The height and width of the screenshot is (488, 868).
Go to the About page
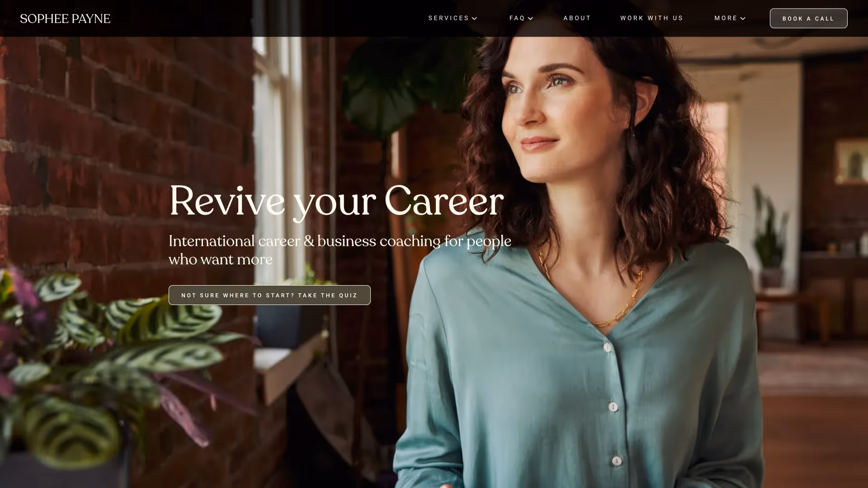pos(577,18)
